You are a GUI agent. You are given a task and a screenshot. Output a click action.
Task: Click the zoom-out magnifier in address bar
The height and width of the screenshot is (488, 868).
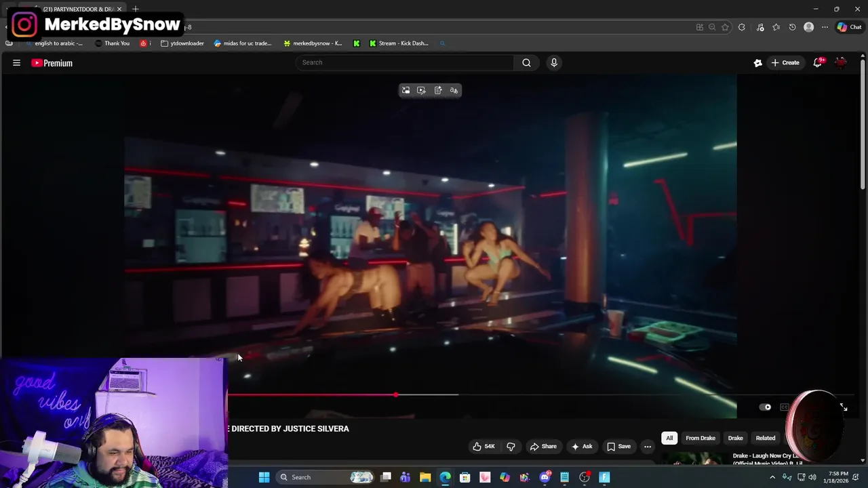[x=712, y=27]
